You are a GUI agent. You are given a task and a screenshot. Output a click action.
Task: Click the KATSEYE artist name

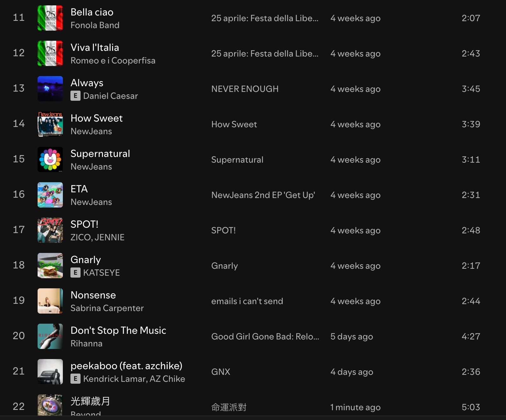click(101, 273)
